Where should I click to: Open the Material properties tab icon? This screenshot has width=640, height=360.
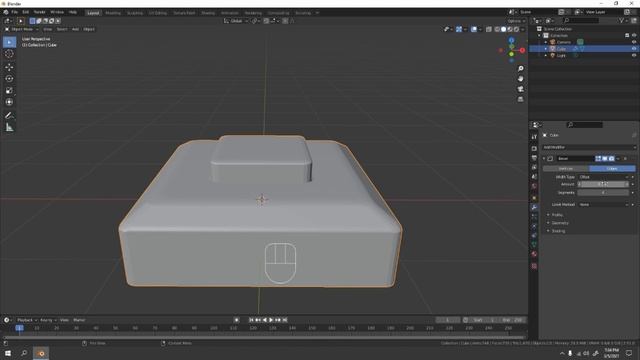pyautogui.click(x=534, y=254)
